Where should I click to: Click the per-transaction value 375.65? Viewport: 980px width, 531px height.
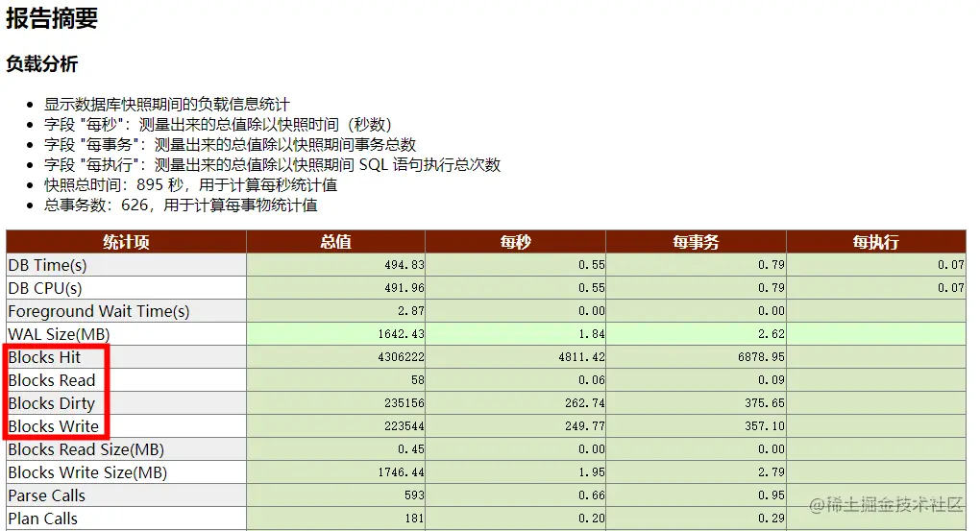[x=765, y=403]
